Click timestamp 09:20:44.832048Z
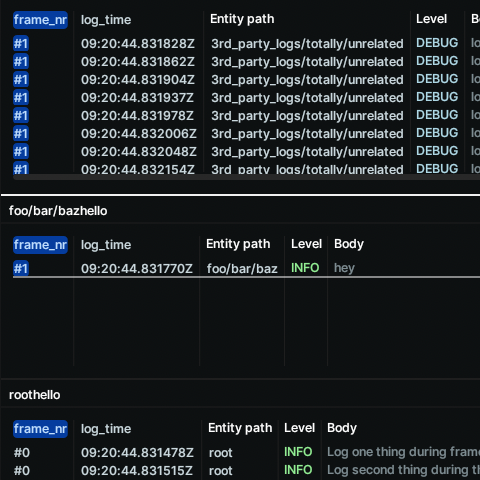 click(x=139, y=152)
